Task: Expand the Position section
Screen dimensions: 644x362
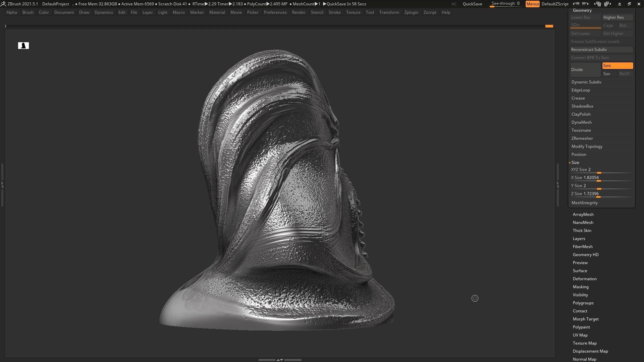Action: 579,155
